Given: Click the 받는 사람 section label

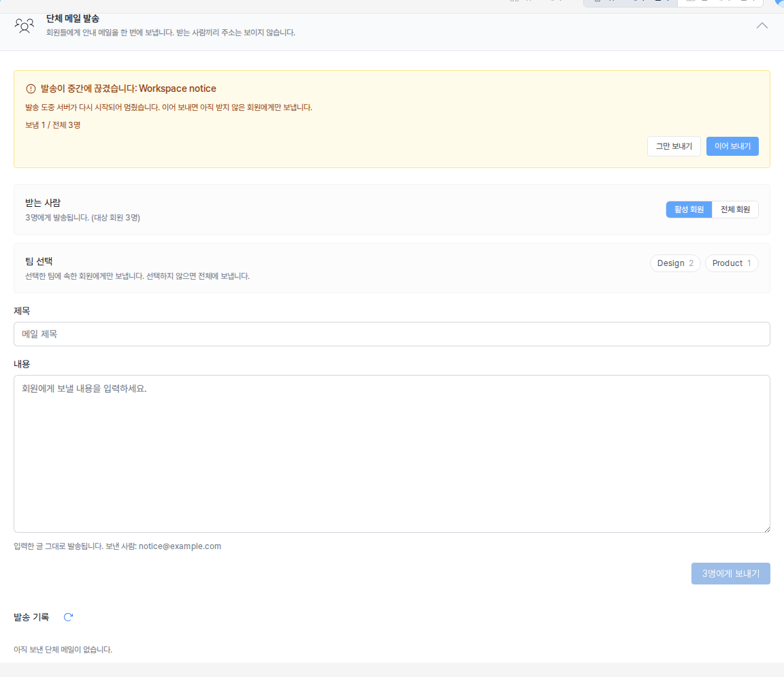Looking at the screenshot, I should [42, 203].
